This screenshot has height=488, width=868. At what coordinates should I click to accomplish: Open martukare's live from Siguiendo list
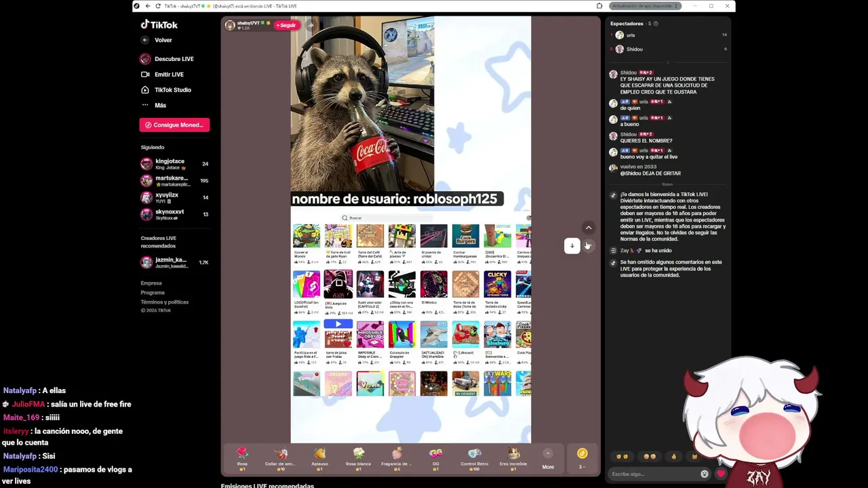(x=174, y=181)
